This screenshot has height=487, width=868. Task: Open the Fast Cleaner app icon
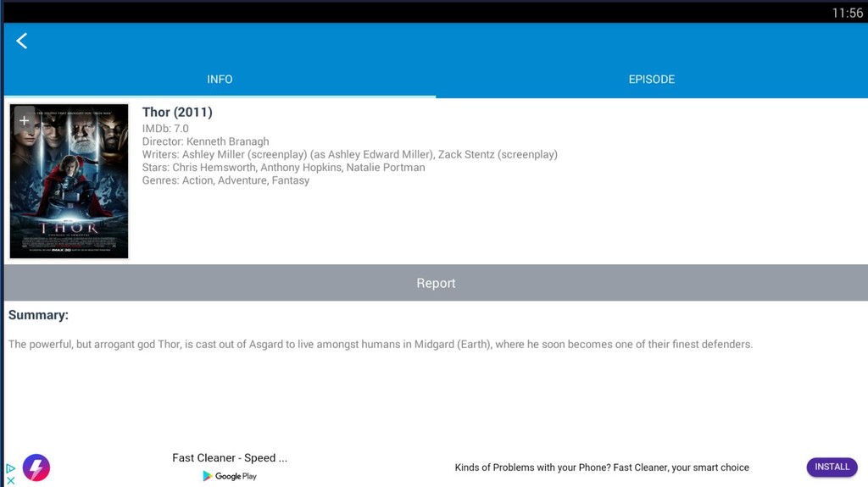pos(36,468)
